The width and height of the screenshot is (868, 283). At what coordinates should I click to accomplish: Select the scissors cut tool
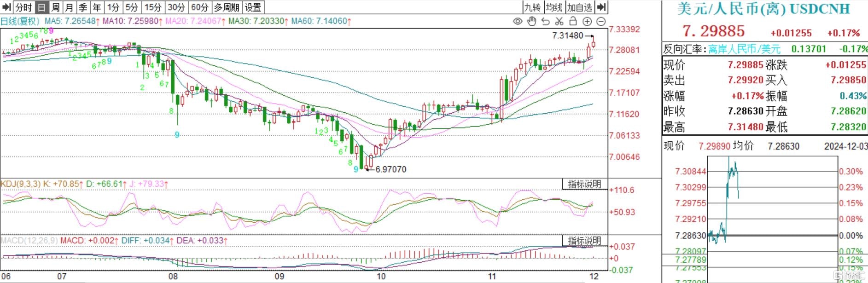coord(559,21)
